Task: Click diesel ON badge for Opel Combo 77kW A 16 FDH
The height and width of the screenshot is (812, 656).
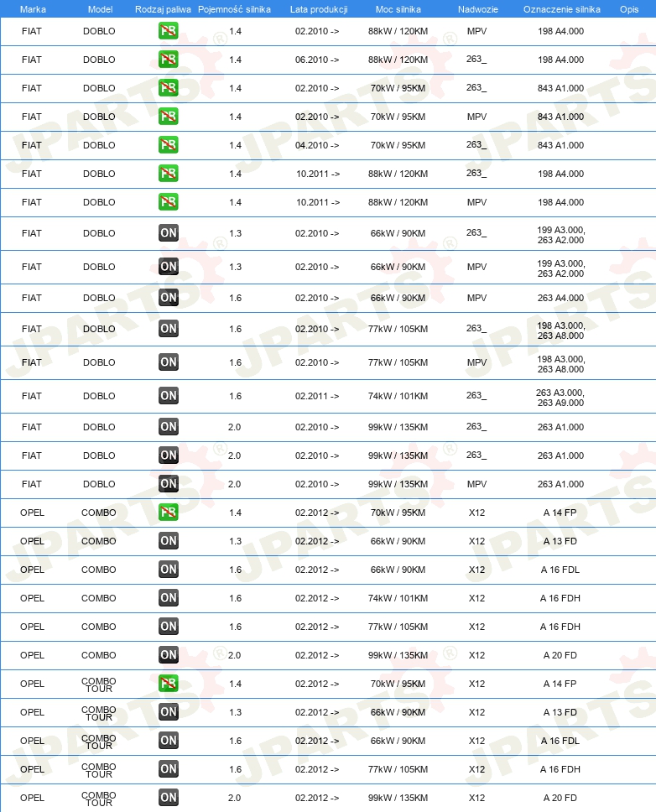Action: (x=169, y=626)
